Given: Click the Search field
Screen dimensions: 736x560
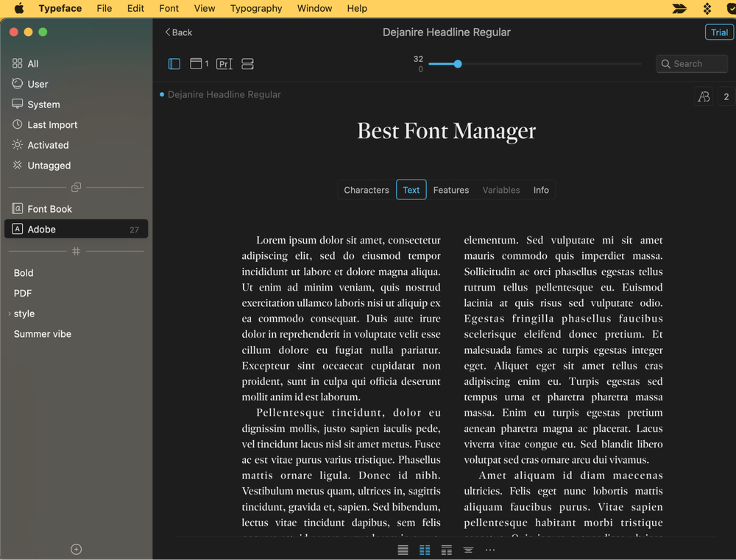Looking at the screenshot, I should [x=691, y=64].
